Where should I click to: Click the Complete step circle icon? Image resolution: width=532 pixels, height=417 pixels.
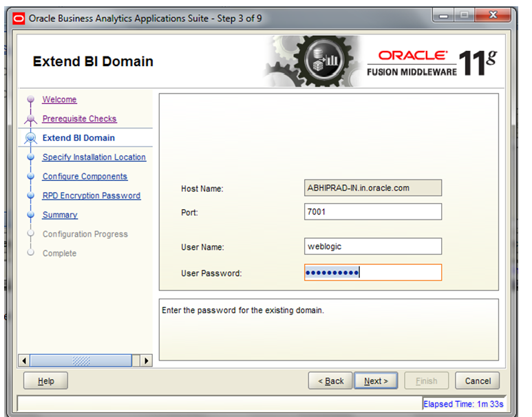[x=30, y=253]
